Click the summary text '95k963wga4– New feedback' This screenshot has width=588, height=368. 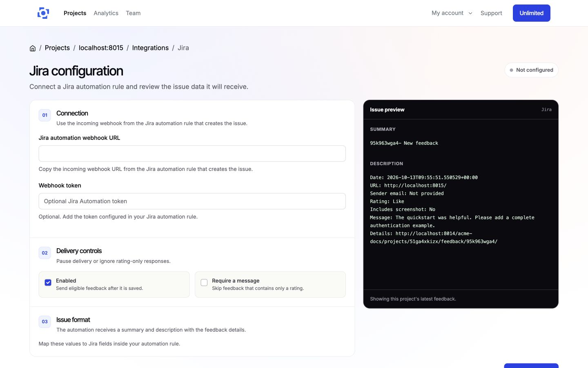click(x=404, y=143)
